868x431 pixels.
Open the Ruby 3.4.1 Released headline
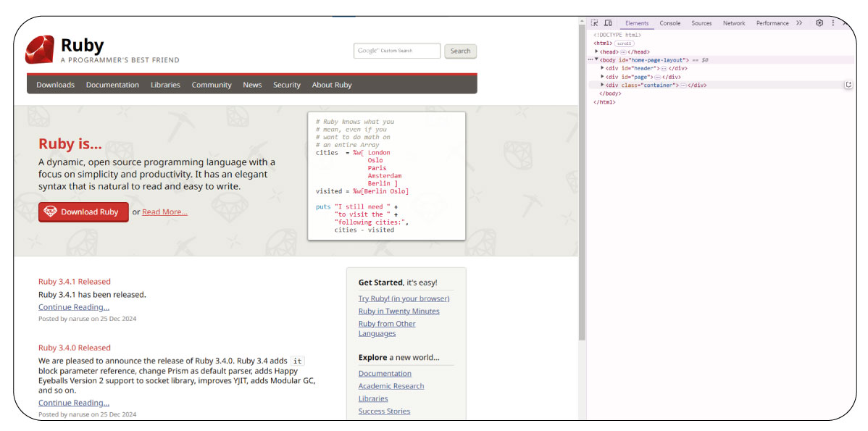(74, 282)
